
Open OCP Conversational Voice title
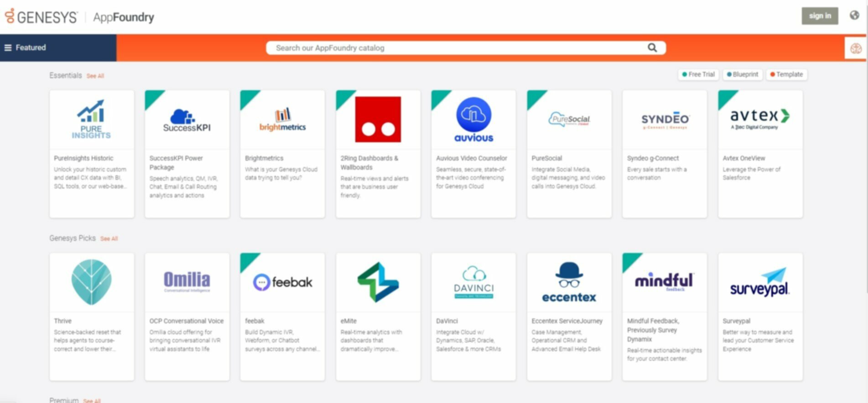pos(187,321)
